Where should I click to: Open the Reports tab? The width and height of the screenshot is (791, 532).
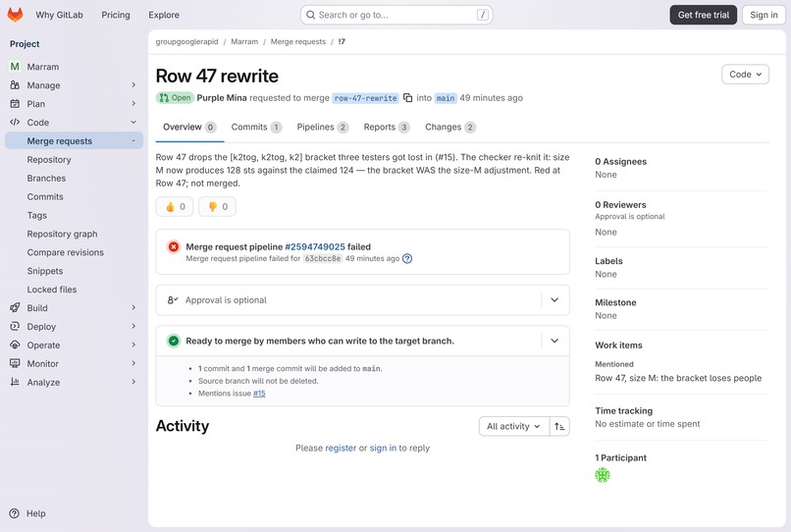tap(387, 128)
